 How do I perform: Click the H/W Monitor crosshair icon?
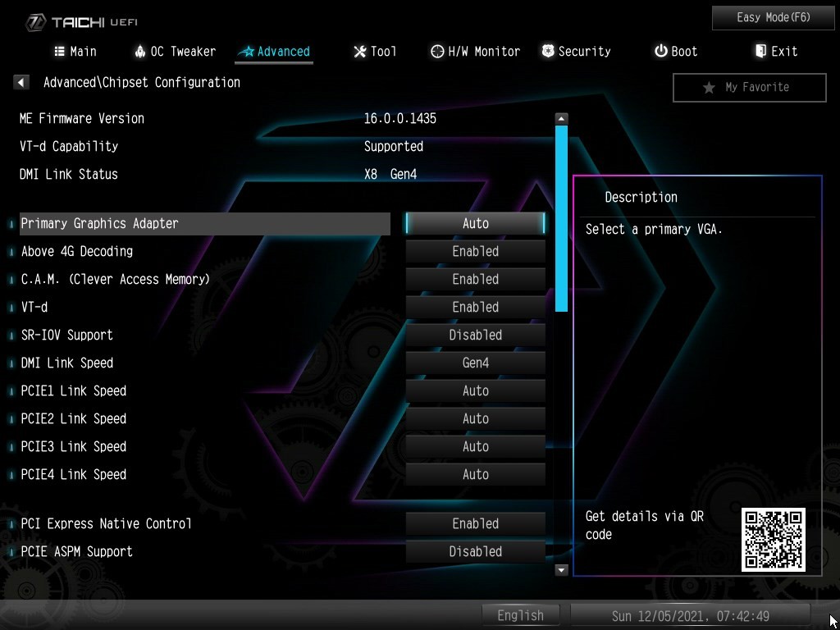tap(437, 52)
